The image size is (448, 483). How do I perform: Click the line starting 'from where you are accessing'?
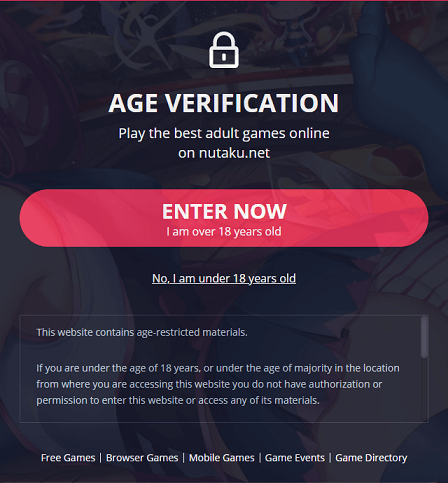coord(209,384)
